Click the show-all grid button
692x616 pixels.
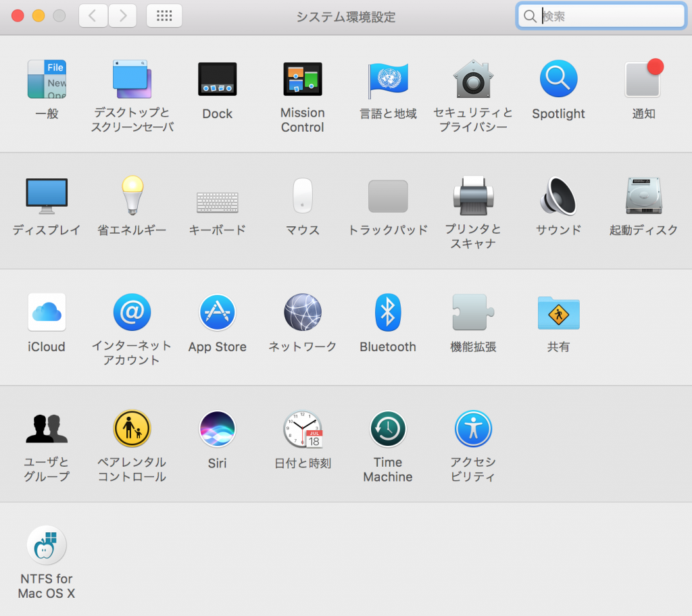tap(164, 16)
